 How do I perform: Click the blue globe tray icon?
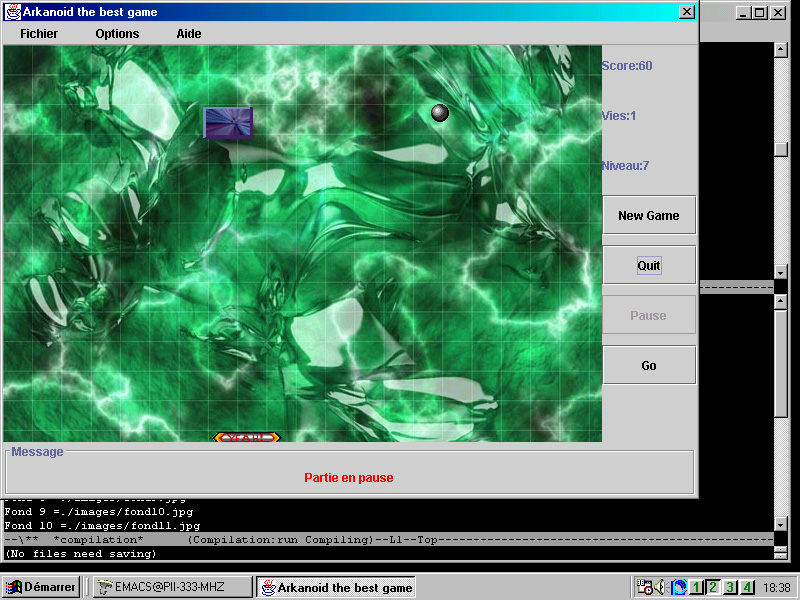679,587
